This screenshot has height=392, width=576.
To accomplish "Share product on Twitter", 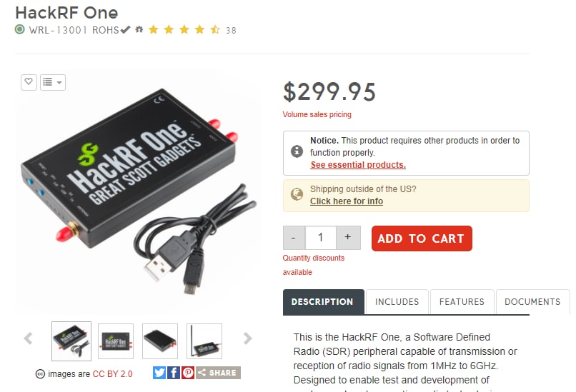I will (x=159, y=373).
